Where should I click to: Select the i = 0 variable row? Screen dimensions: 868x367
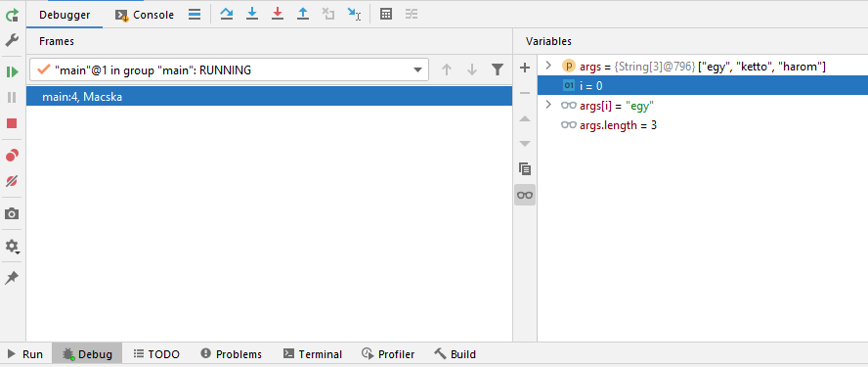(x=703, y=85)
